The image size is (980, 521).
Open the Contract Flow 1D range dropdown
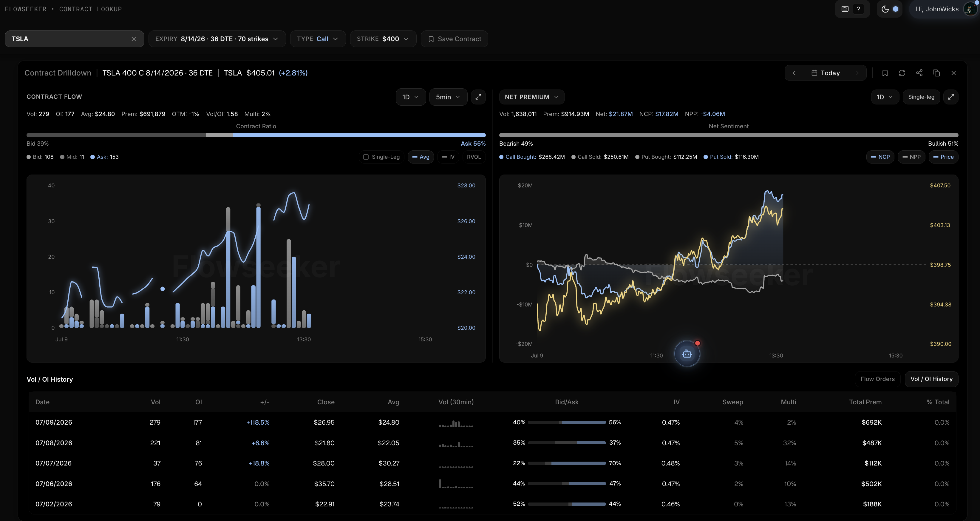[x=410, y=97]
